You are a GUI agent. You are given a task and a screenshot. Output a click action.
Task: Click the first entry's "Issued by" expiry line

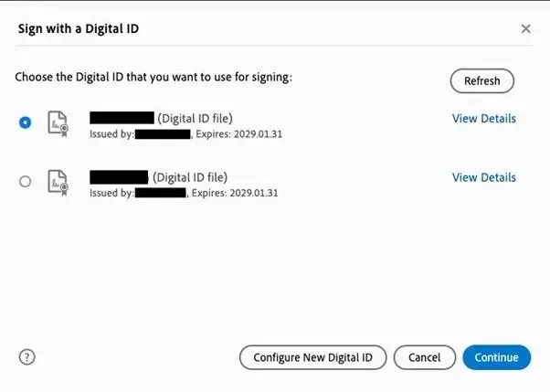pyautogui.click(x=185, y=134)
